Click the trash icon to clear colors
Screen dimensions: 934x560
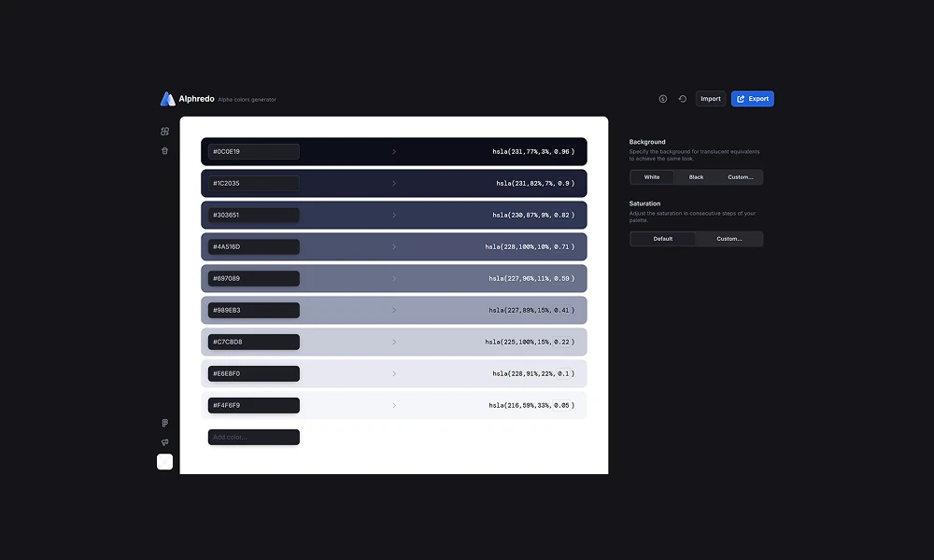[165, 150]
